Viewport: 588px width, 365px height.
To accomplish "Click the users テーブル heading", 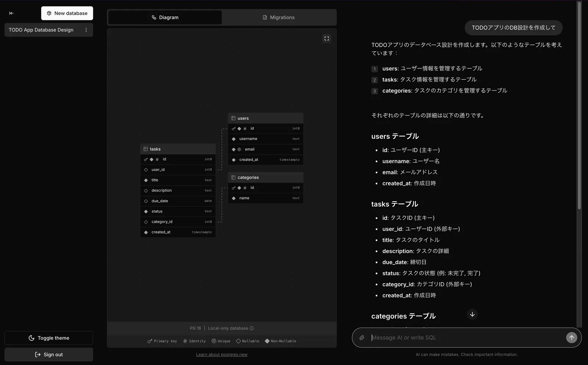I will click(395, 136).
